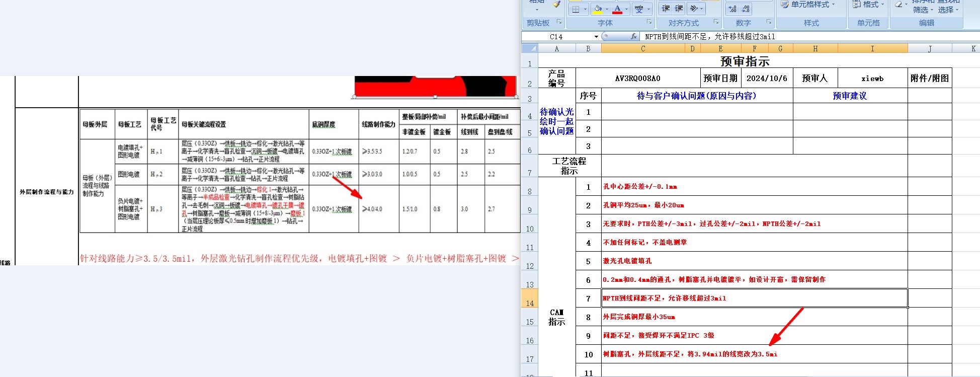Image resolution: width=980 pixels, height=377 pixels.
Task: Click the fx insert function icon
Action: [x=634, y=36]
